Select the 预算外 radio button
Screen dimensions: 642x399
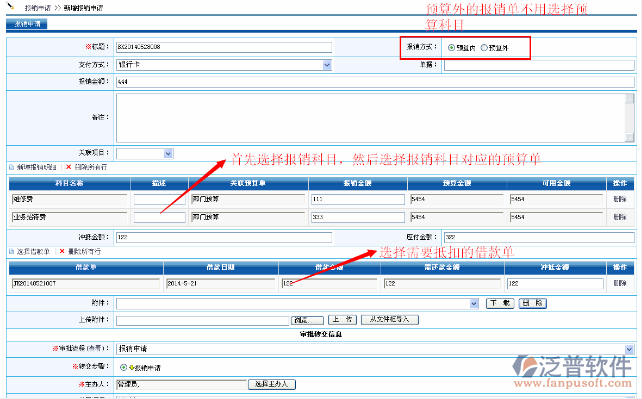[484, 47]
